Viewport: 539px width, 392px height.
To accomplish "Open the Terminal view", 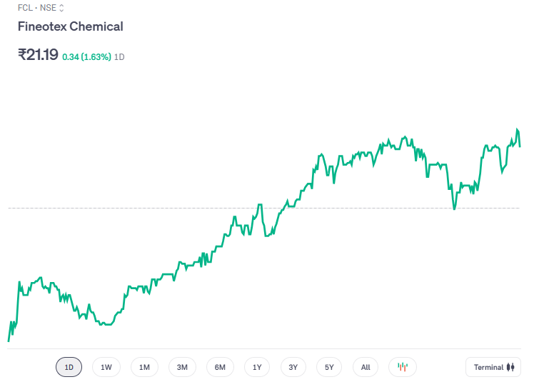I will [x=493, y=367].
